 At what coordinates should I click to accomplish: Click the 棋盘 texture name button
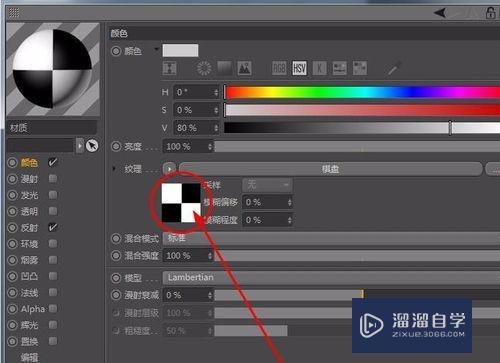click(331, 169)
